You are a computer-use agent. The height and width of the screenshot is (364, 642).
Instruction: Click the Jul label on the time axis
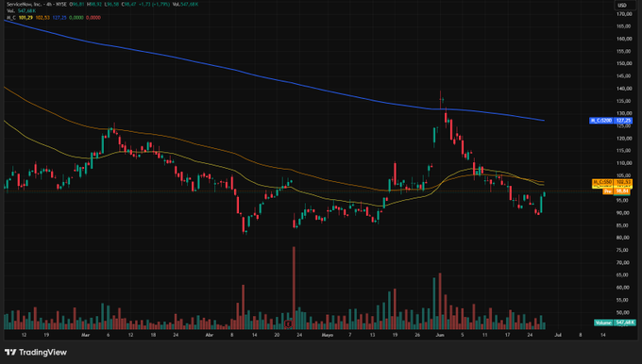(x=558, y=335)
